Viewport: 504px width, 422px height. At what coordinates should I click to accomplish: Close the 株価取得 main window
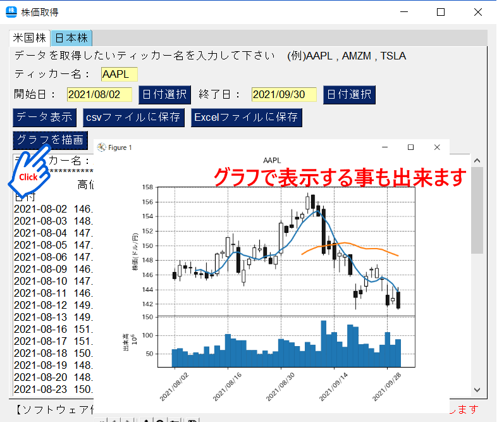[x=478, y=12]
